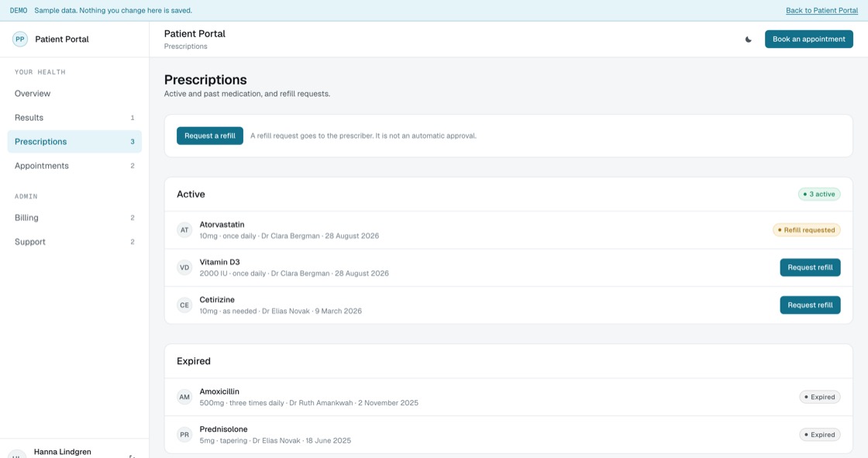Click the Refill requested badge on Atorvastatin

click(x=807, y=230)
